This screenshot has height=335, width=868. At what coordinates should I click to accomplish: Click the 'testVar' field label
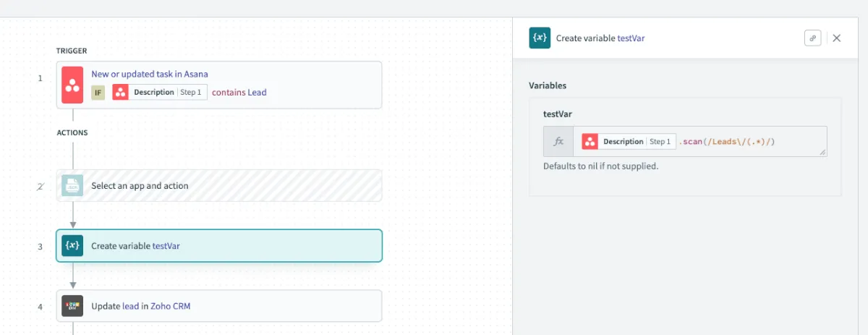[558, 114]
